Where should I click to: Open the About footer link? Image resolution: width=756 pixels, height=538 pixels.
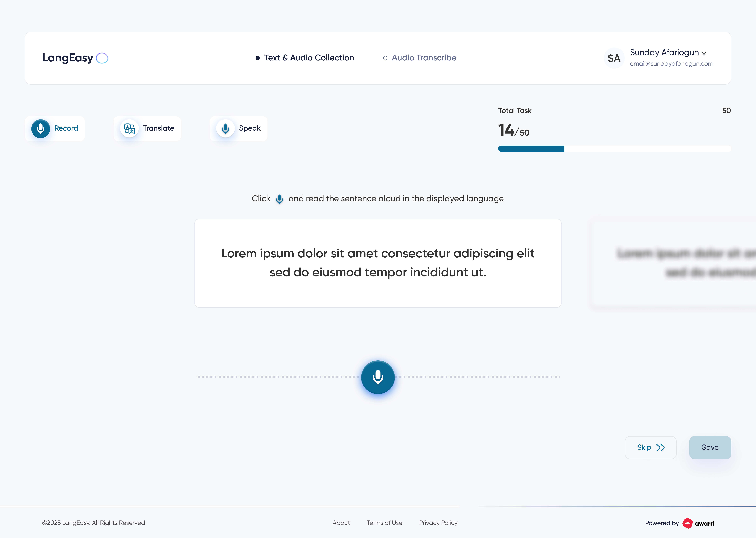tap(341, 523)
